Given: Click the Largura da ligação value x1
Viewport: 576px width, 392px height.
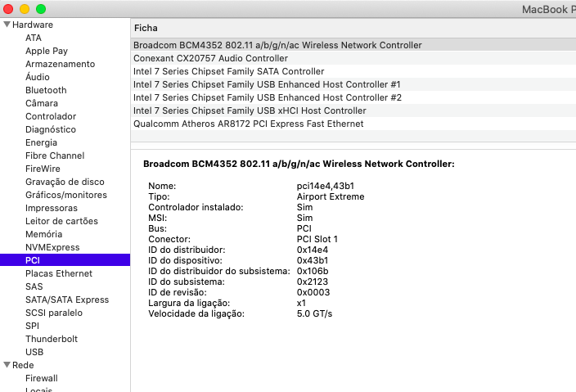Looking at the screenshot, I should click(x=301, y=303).
